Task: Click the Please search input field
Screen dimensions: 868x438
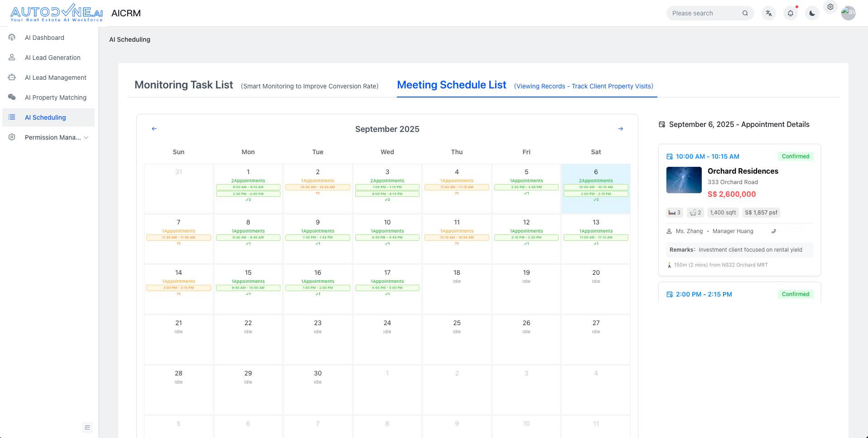Action: 704,13
